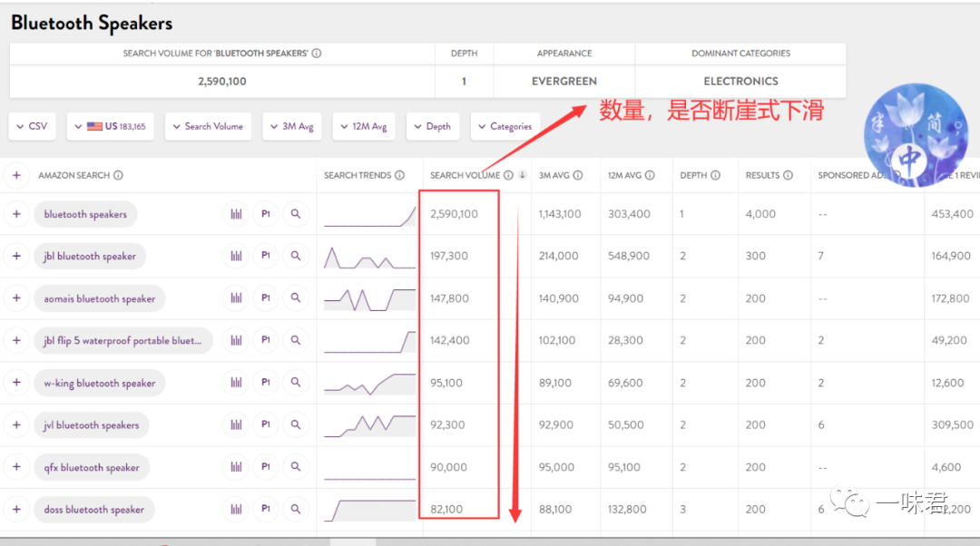This screenshot has width=980, height=546.
Task: Expand the qfx bluetooth speaker row with plus
Action: pyautogui.click(x=17, y=467)
